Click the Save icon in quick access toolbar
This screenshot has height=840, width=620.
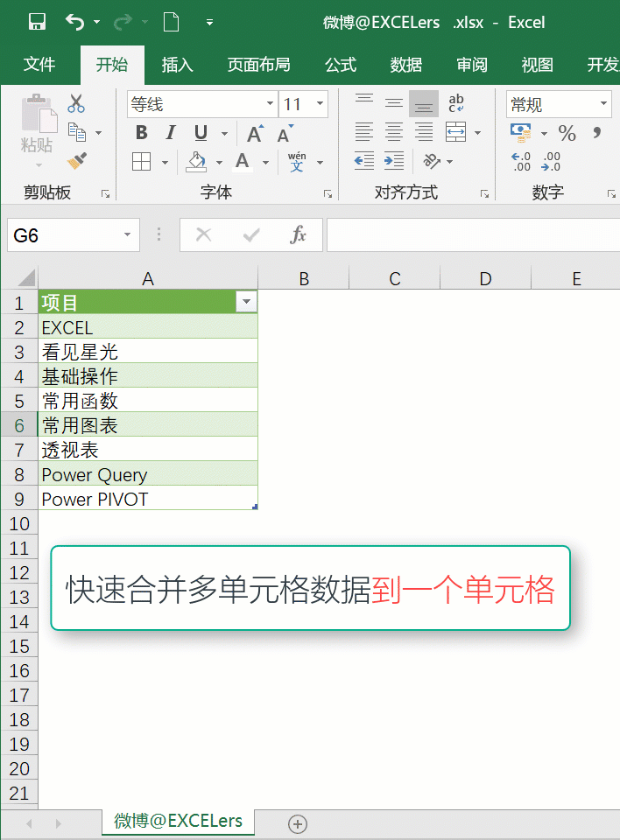[37, 22]
